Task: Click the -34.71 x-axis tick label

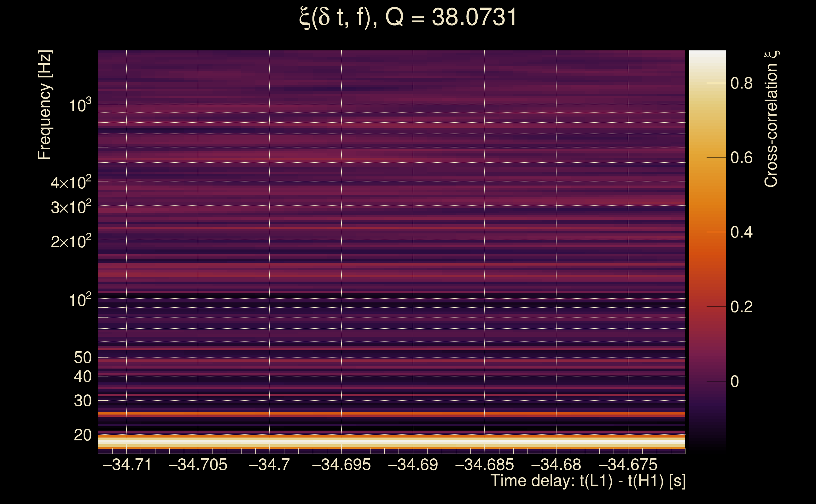Action: 127,465
